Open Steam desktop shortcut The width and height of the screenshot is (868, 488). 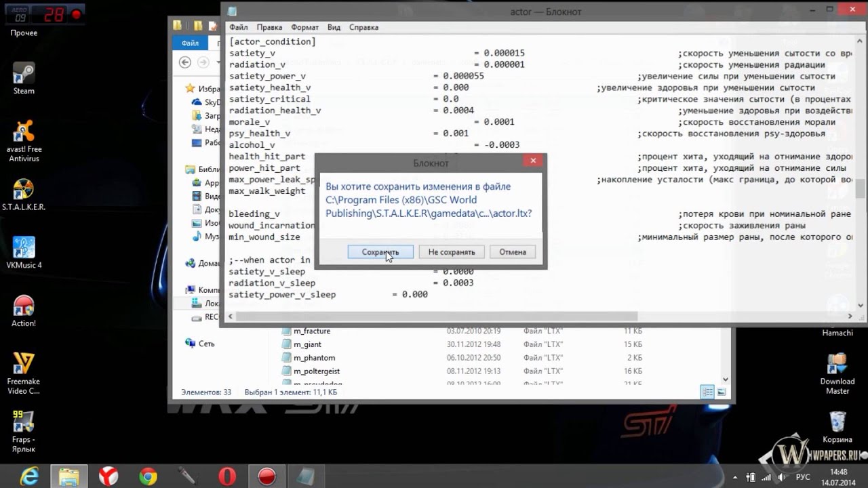click(x=24, y=78)
